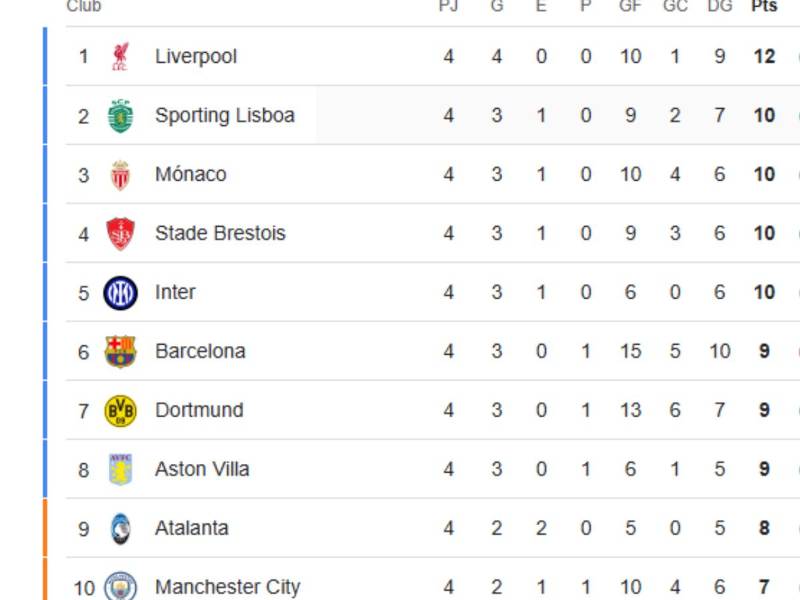
Task: Select the Atalanta club crest
Action: pyautogui.click(x=119, y=528)
